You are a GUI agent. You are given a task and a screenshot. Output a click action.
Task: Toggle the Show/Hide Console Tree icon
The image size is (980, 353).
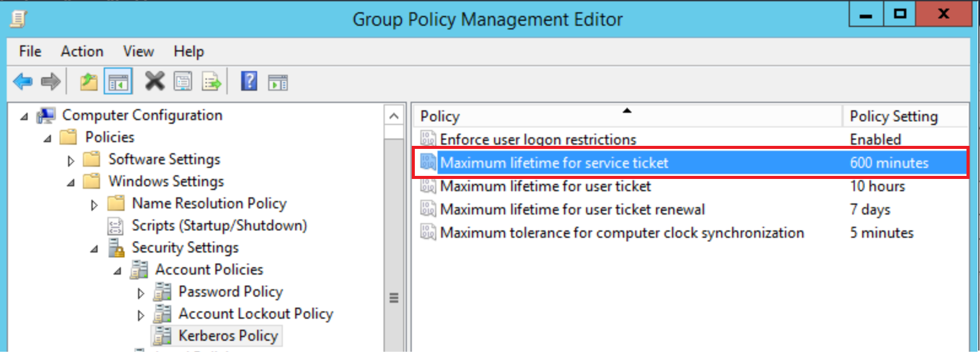point(118,82)
